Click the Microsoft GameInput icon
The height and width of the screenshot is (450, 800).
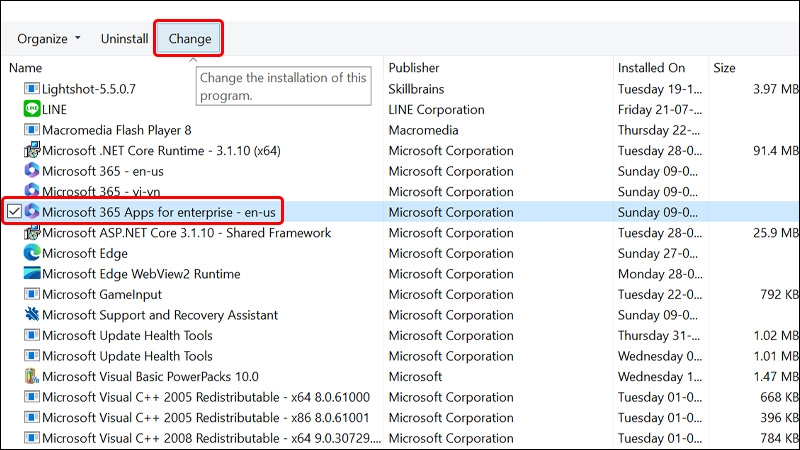pos(32,294)
